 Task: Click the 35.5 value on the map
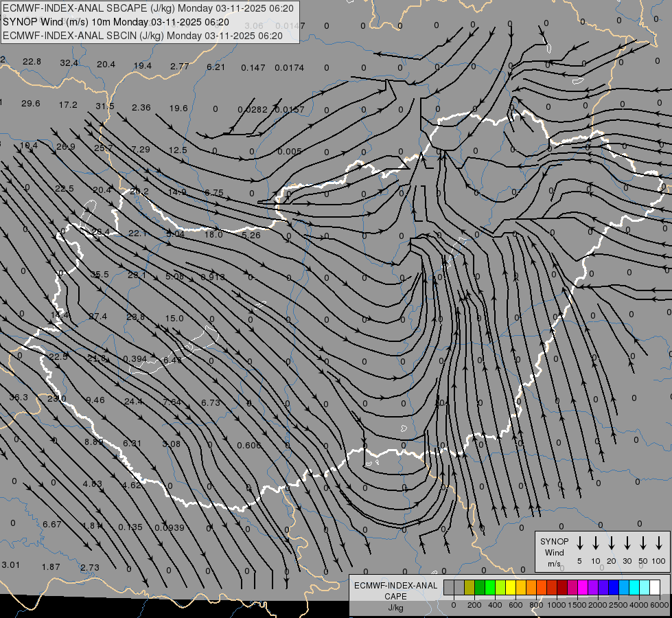[x=100, y=274]
